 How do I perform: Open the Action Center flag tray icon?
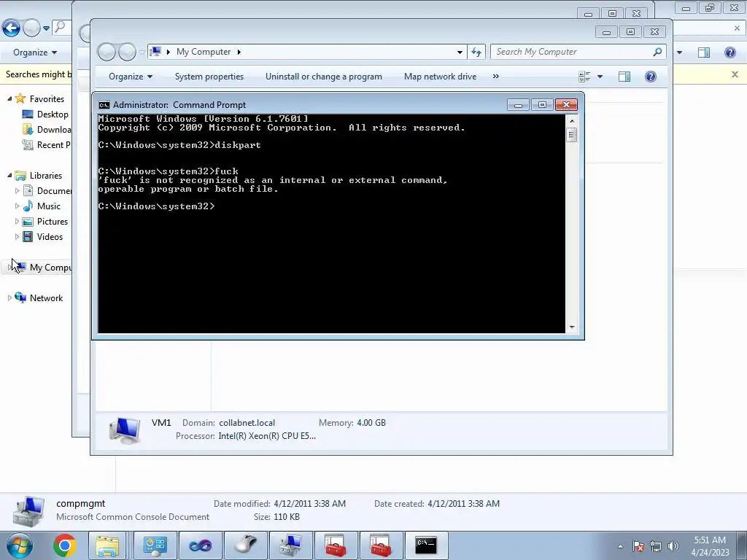point(638,546)
